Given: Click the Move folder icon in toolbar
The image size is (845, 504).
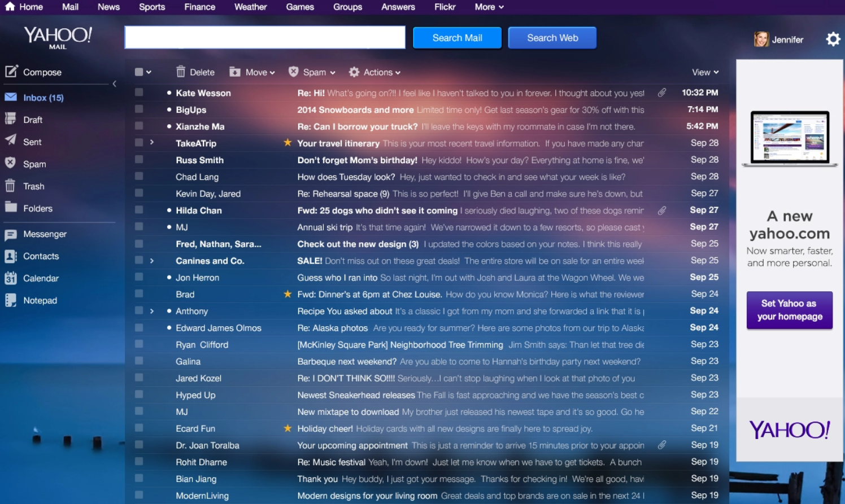Looking at the screenshot, I should coord(235,72).
